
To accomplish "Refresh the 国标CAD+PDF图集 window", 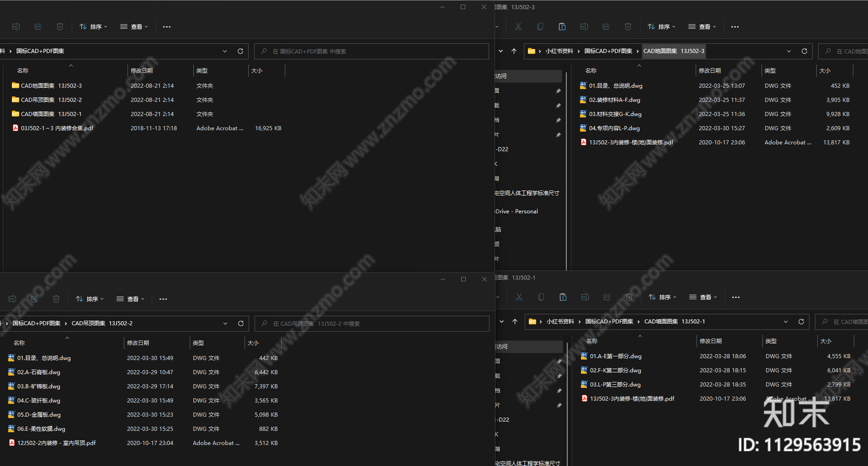I will pyautogui.click(x=240, y=51).
